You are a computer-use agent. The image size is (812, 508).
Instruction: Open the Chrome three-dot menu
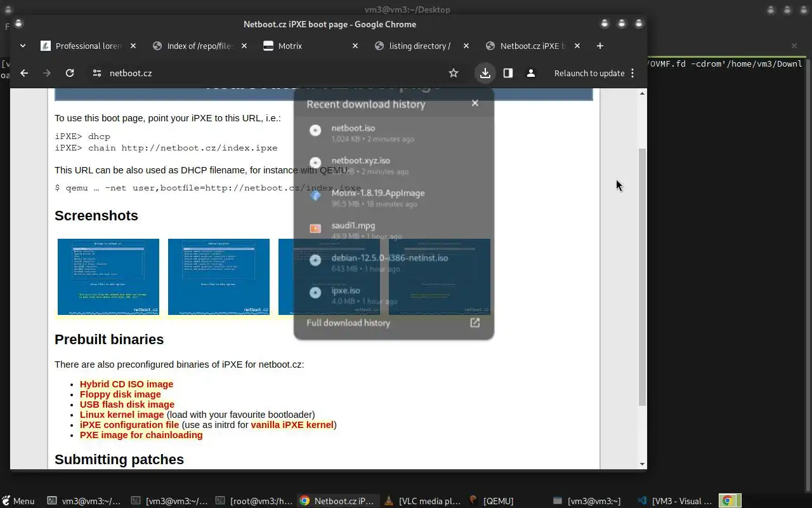pyautogui.click(x=632, y=73)
